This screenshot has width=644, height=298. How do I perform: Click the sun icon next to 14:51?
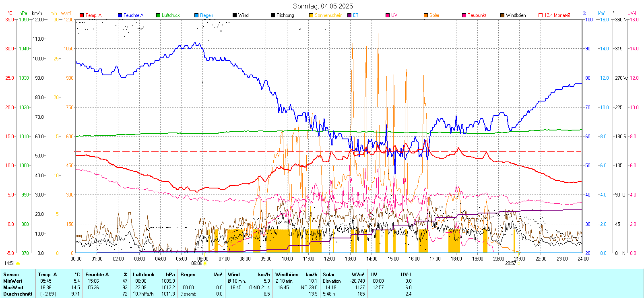18,263
